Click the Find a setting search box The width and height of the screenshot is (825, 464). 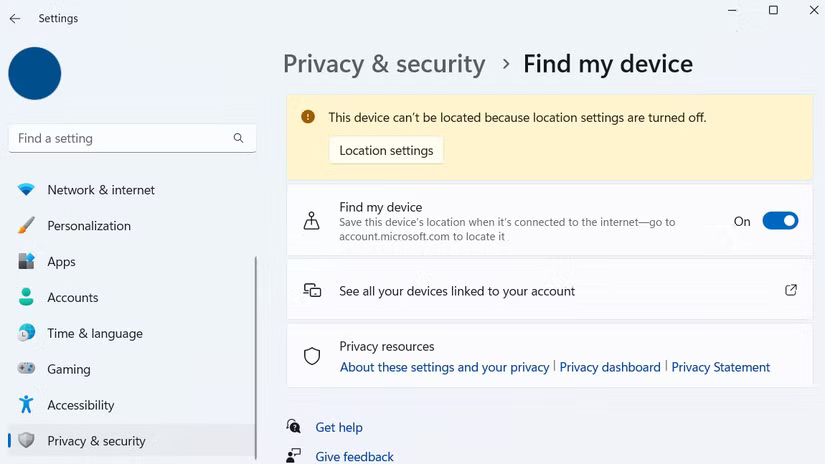pos(120,138)
